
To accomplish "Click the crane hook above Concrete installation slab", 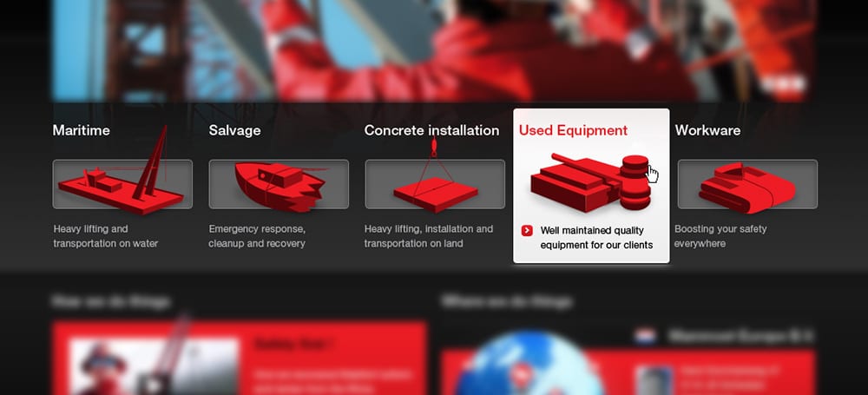I will click(x=434, y=147).
